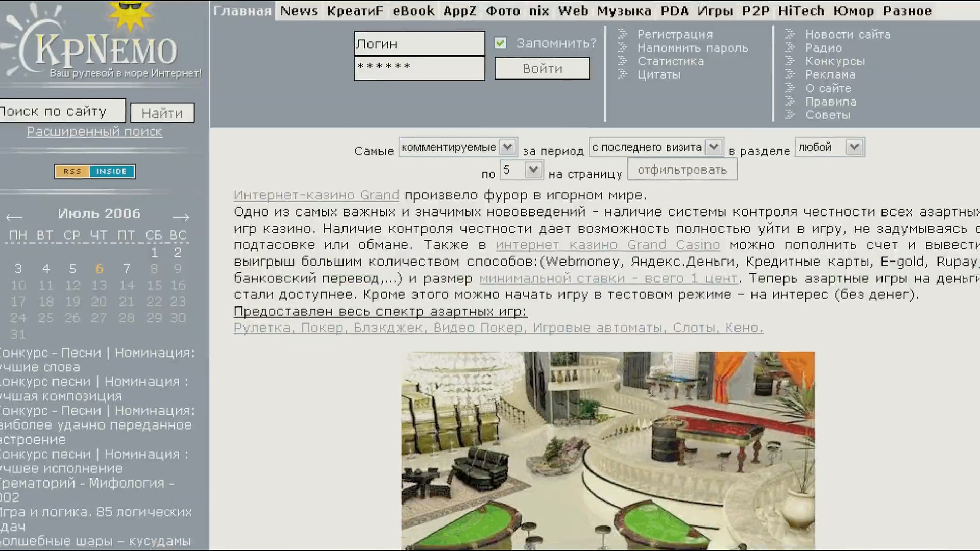Screen dimensions: 980x551
Task: Click the отфильтровать button
Action: pos(681,170)
